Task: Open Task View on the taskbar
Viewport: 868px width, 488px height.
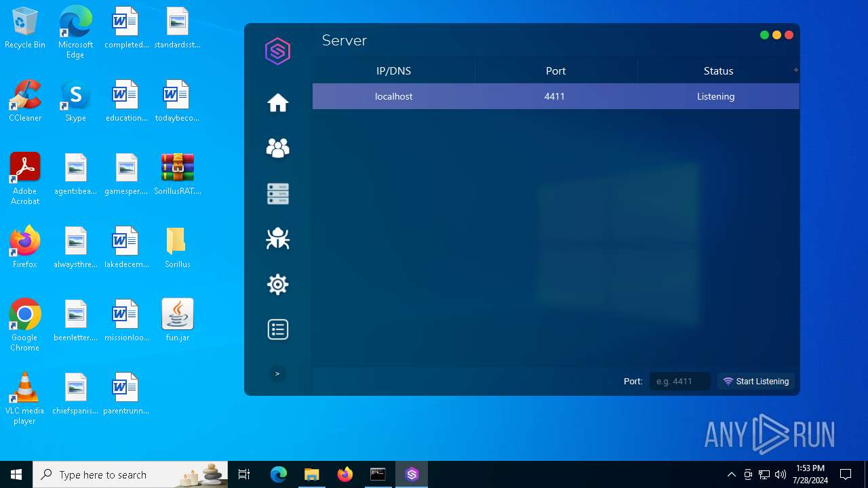Action: click(x=245, y=474)
